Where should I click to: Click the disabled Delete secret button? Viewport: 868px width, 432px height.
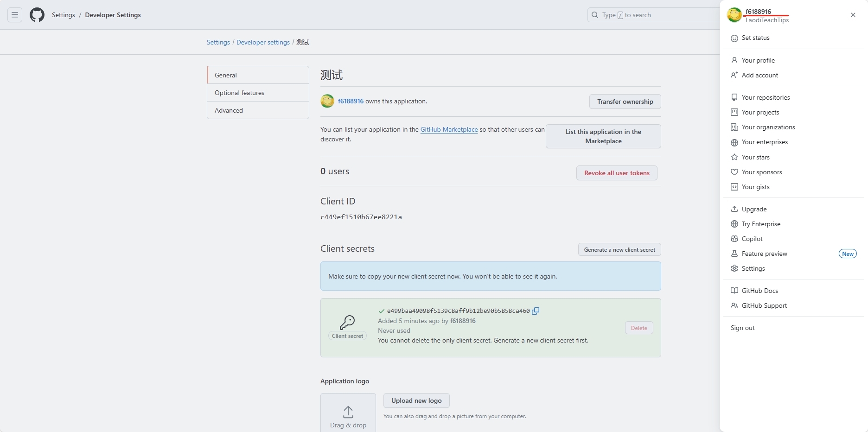639,328
